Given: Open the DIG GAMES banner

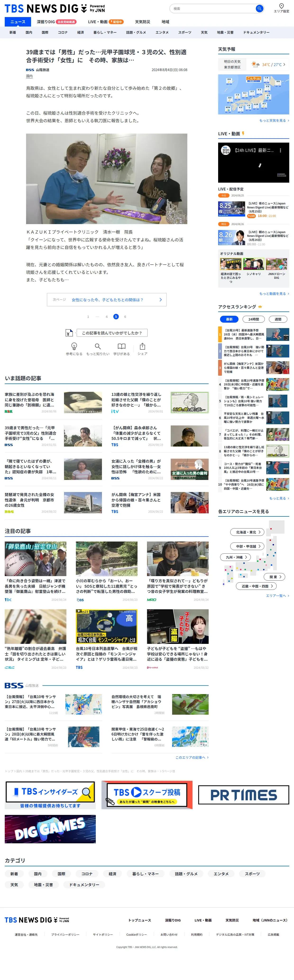Looking at the screenshot, I should tap(50, 829).
